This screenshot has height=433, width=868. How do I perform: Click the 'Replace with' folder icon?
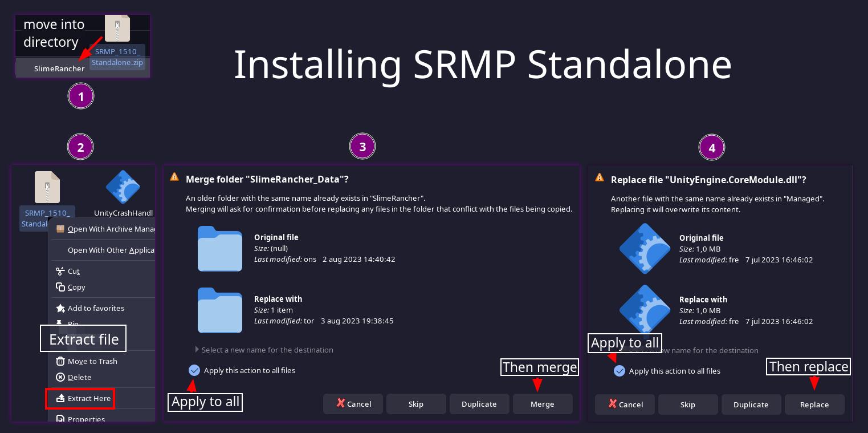(220, 310)
